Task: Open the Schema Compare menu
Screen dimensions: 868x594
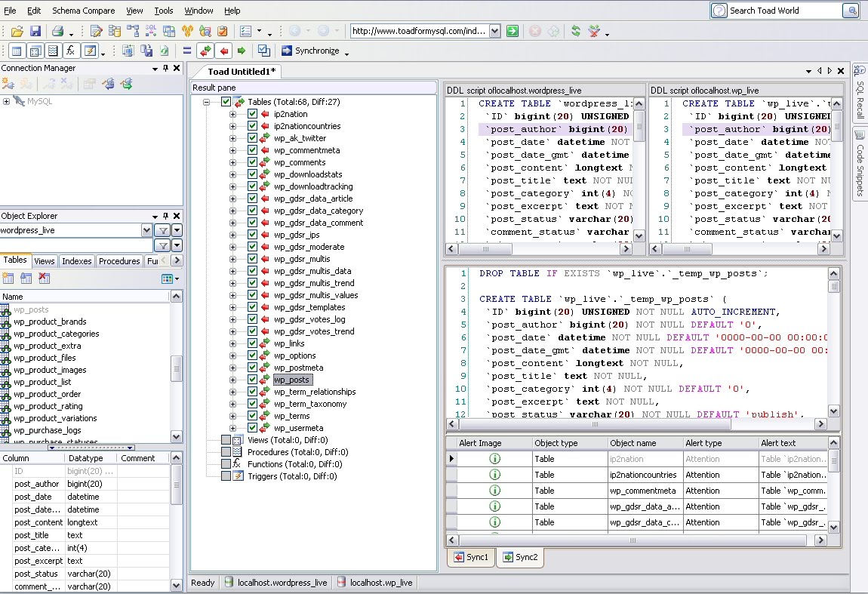Action: click(x=83, y=11)
